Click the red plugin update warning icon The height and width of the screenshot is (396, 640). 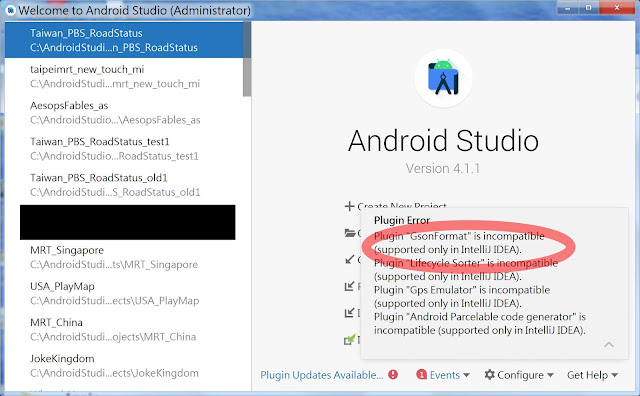[393, 374]
